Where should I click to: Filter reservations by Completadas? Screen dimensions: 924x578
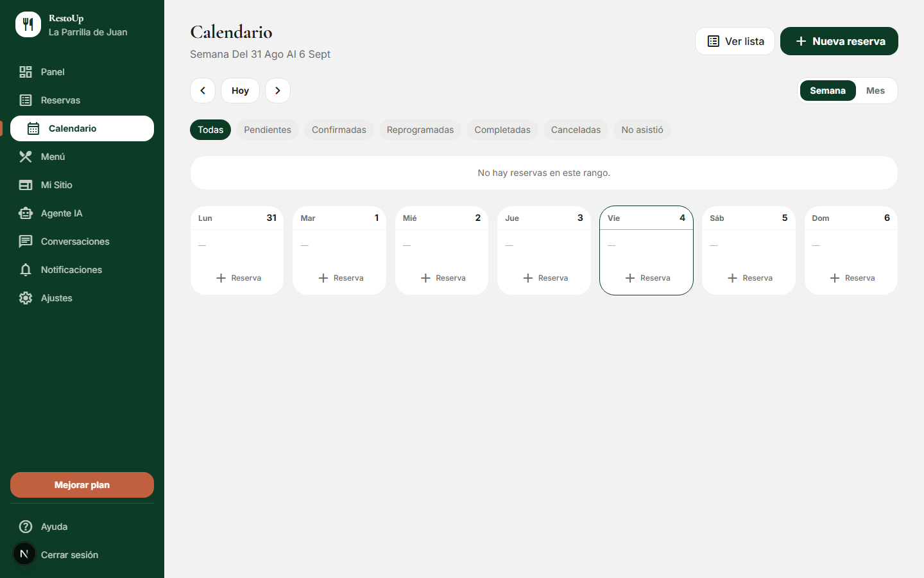[x=502, y=130]
